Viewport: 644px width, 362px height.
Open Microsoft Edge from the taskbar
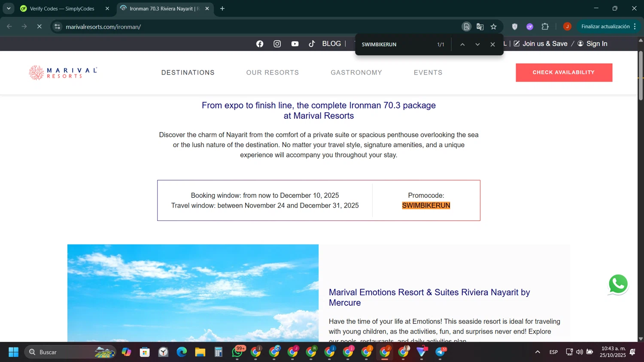click(x=182, y=352)
